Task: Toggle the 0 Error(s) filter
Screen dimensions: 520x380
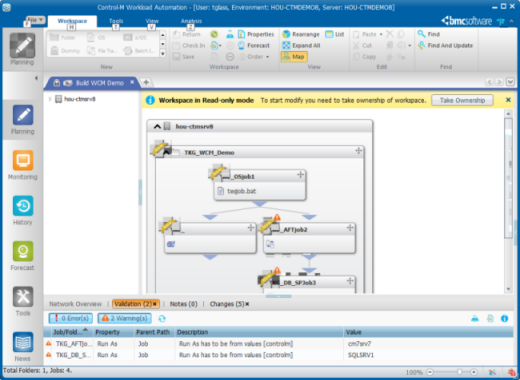Action: click(x=71, y=318)
